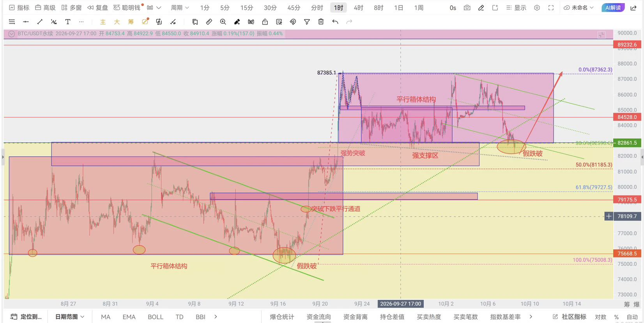The width and height of the screenshot is (644, 323).
Task: Select the text annotation tool
Action: (67, 22)
